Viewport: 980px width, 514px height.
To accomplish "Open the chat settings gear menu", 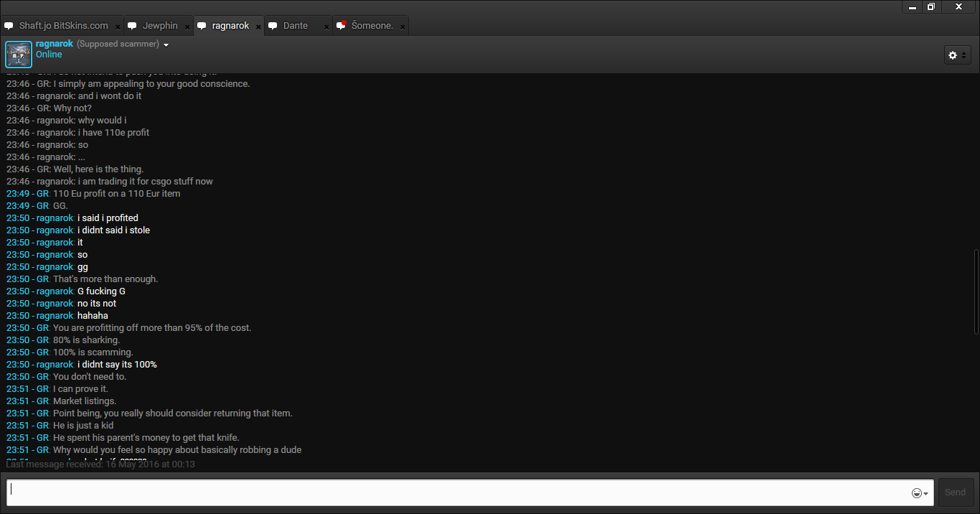I will (956, 55).
